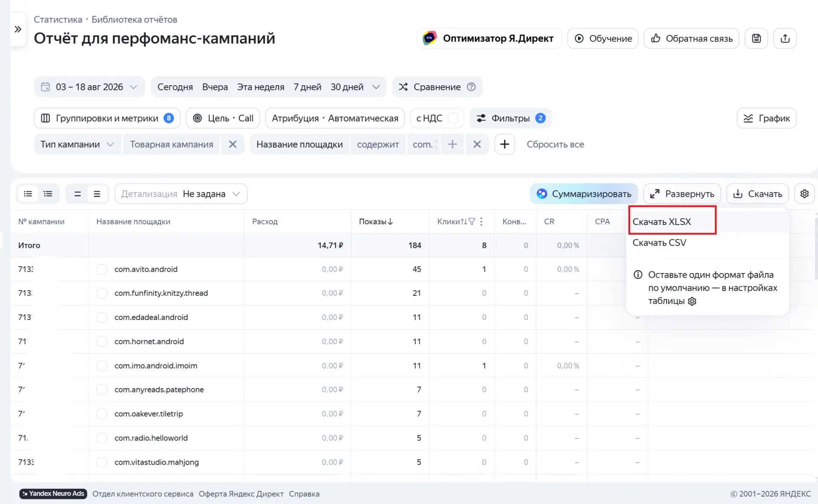Click the Суммаризировать button
The width and height of the screenshot is (818, 504).
(584, 194)
